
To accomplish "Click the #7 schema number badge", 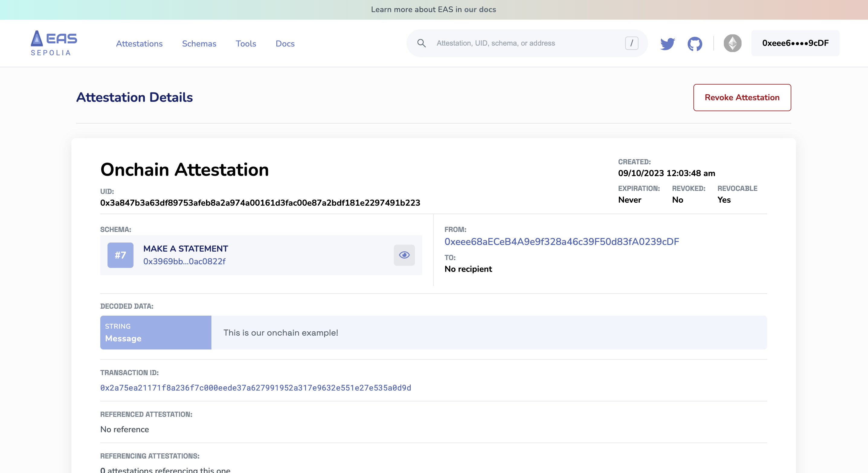I will coord(120,255).
